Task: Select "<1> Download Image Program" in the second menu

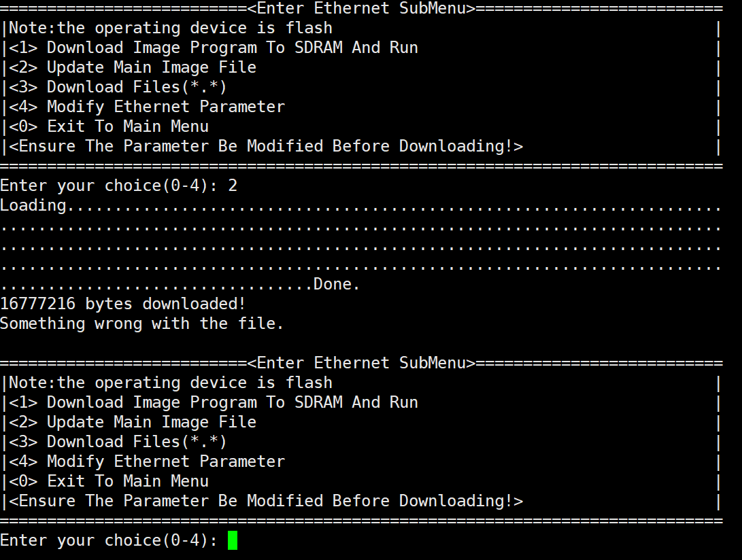Action: point(213,402)
